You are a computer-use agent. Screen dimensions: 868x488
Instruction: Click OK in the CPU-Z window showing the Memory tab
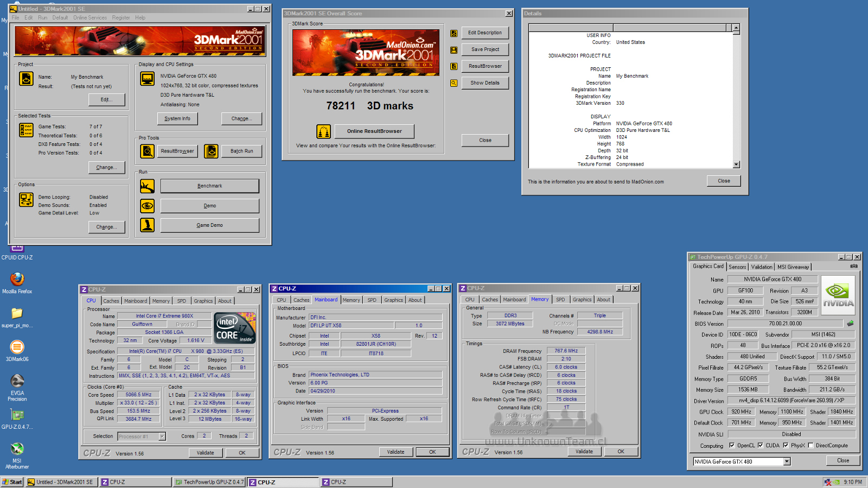coord(621,451)
